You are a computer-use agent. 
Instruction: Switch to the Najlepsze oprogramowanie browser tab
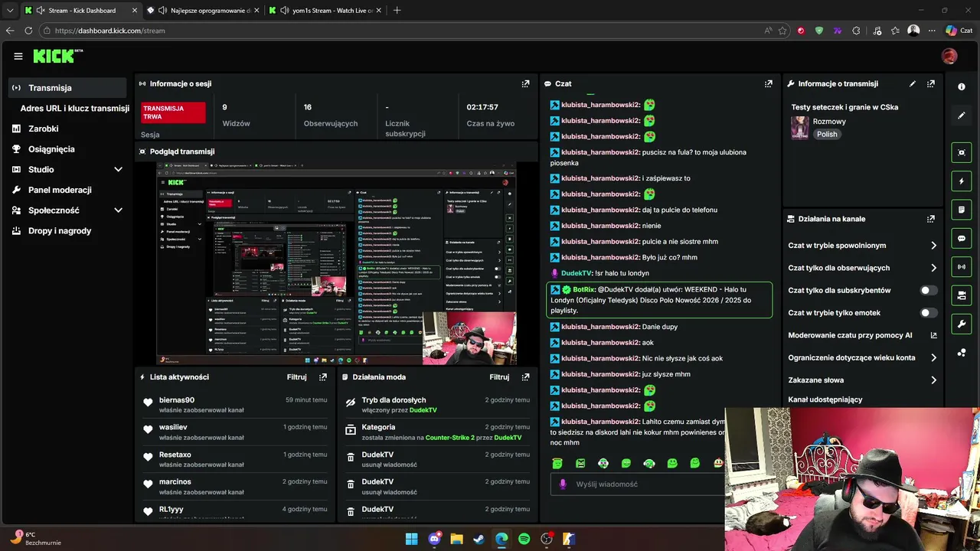point(203,11)
